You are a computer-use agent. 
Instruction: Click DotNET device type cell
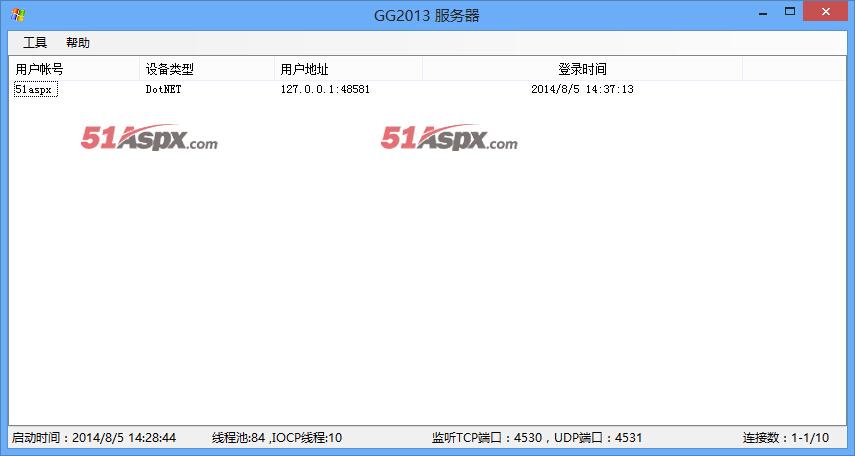[164, 89]
